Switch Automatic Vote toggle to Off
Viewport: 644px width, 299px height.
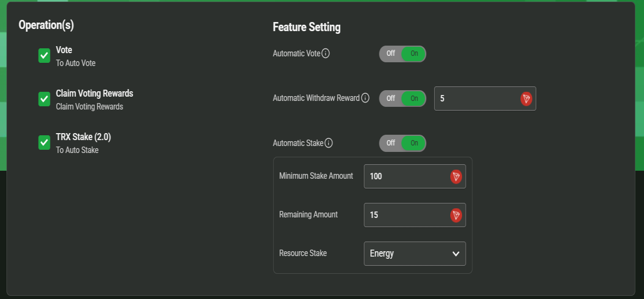[391, 54]
